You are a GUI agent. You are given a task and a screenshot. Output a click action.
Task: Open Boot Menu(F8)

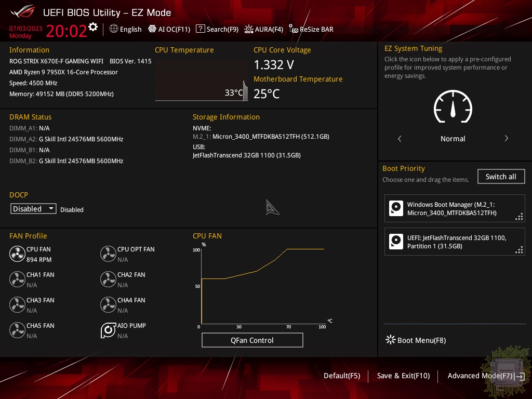pos(416,340)
